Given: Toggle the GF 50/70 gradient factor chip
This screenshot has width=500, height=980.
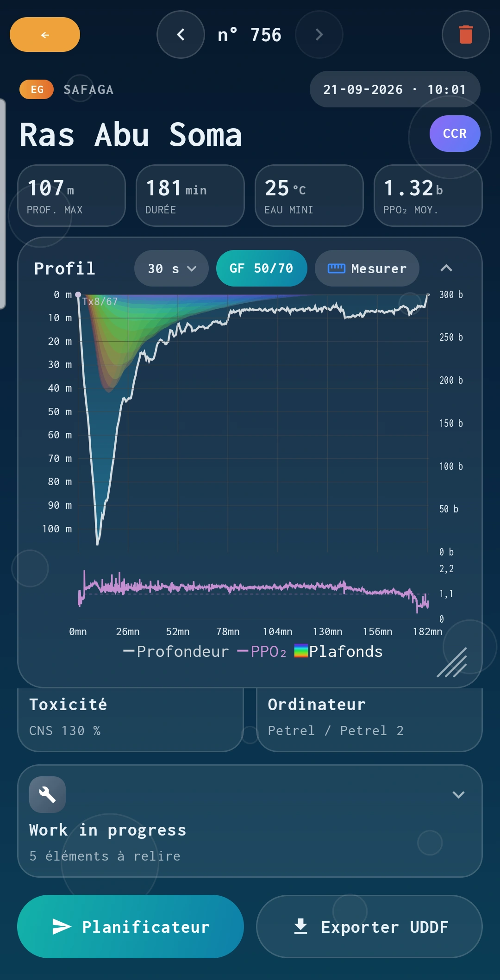Looking at the screenshot, I should (262, 268).
